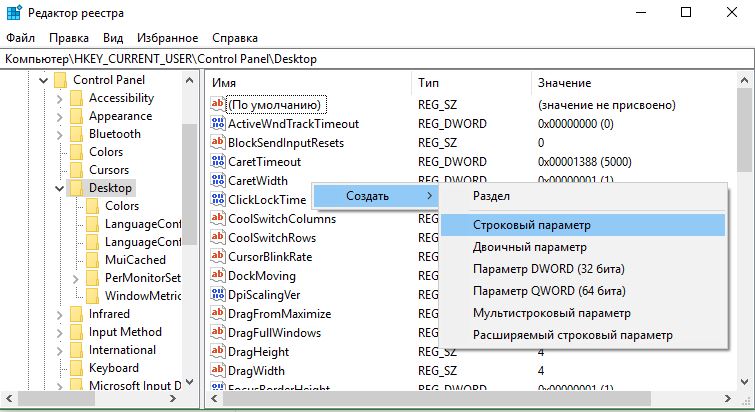The height and width of the screenshot is (412, 755).
Task: Click the Bluetooth folder icon
Action: coord(77,134)
